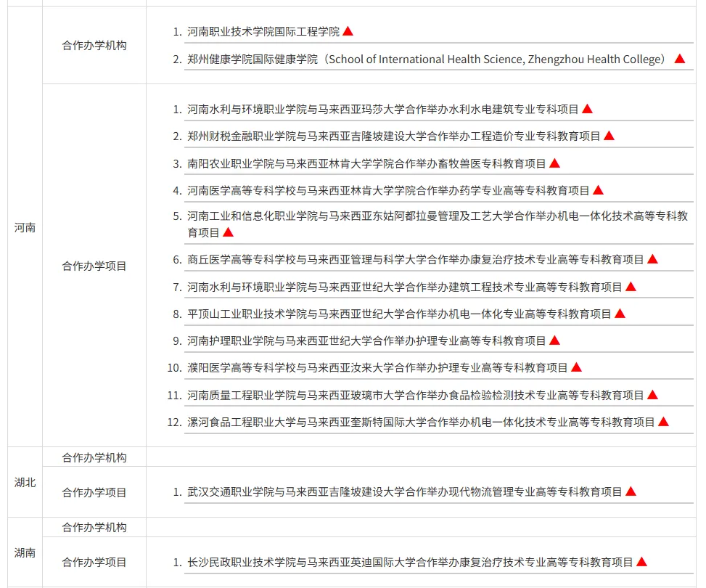Viewport: 706px width, 588px height.
Task: Click 合作办学项目 cell in 河南 section
Action: 94,266
